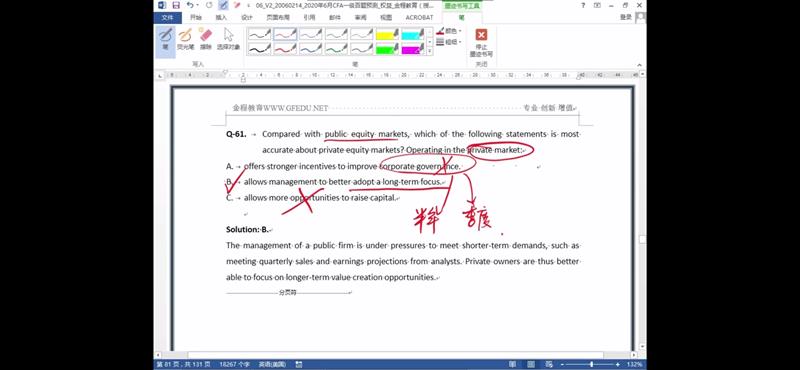Image resolution: width=800 pixels, height=370 pixels.
Task: Pick the magenta highlighter pen preset
Action: click(x=413, y=50)
